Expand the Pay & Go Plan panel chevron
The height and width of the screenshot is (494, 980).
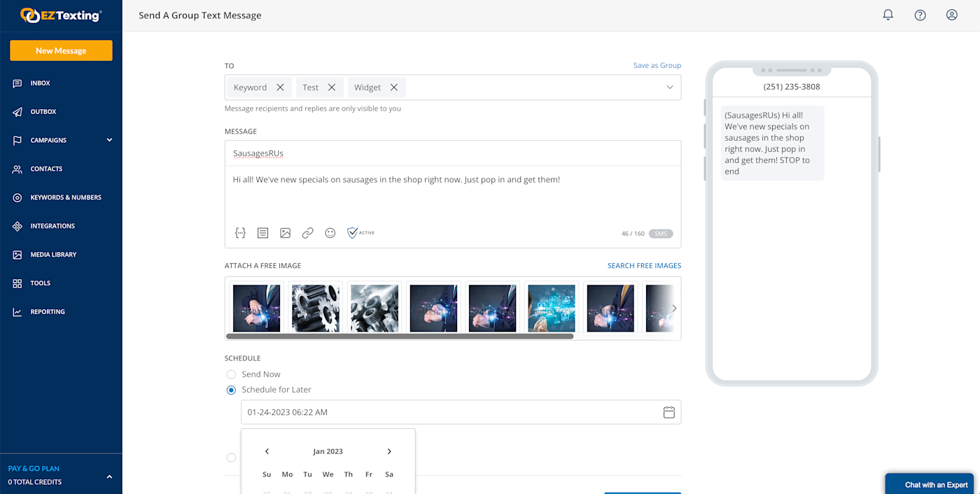tap(109, 477)
